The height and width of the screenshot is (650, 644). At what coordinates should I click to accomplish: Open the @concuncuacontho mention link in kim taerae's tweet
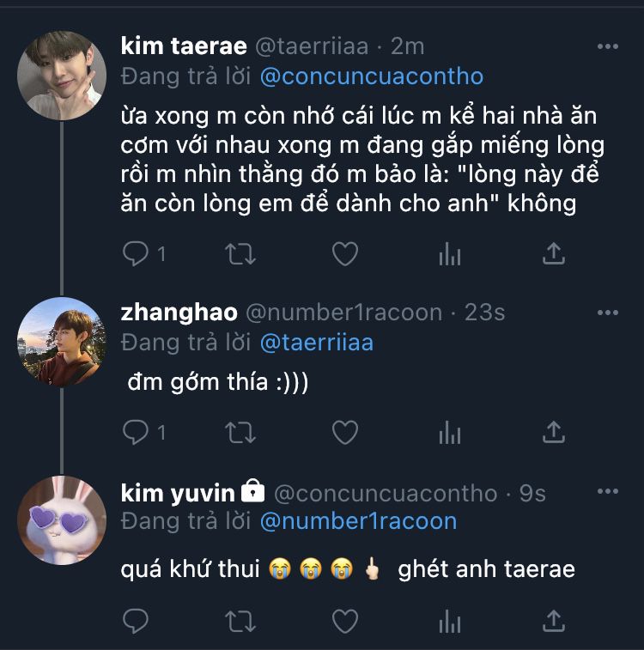pyautogui.click(x=371, y=76)
